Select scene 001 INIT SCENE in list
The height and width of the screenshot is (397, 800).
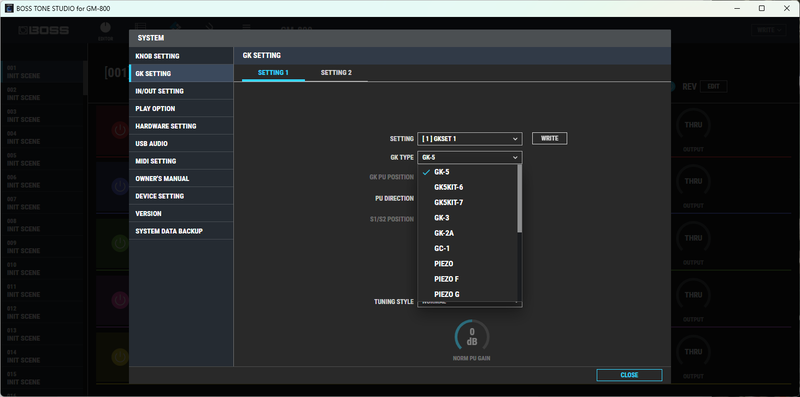click(x=42, y=72)
